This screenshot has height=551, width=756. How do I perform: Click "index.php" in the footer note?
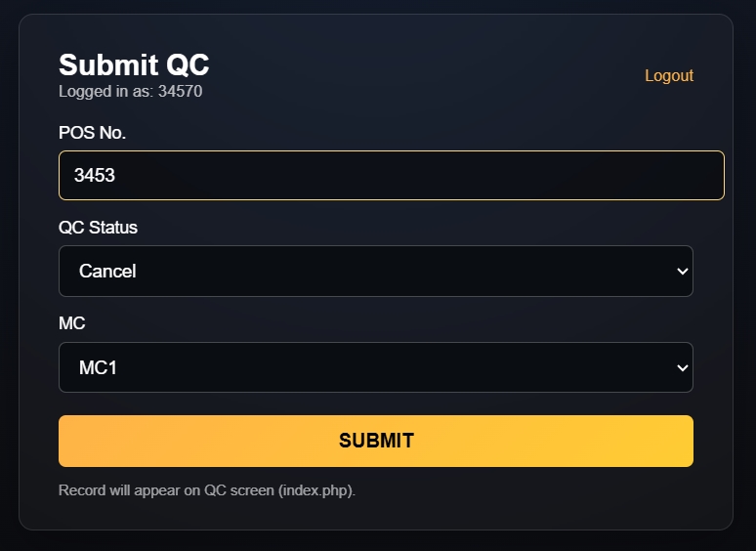click(x=315, y=489)
